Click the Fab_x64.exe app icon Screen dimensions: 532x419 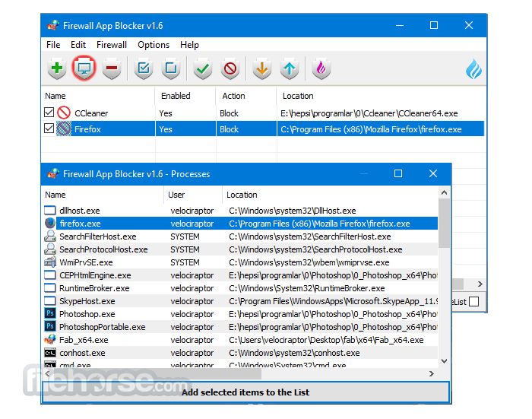pos(50,339)
